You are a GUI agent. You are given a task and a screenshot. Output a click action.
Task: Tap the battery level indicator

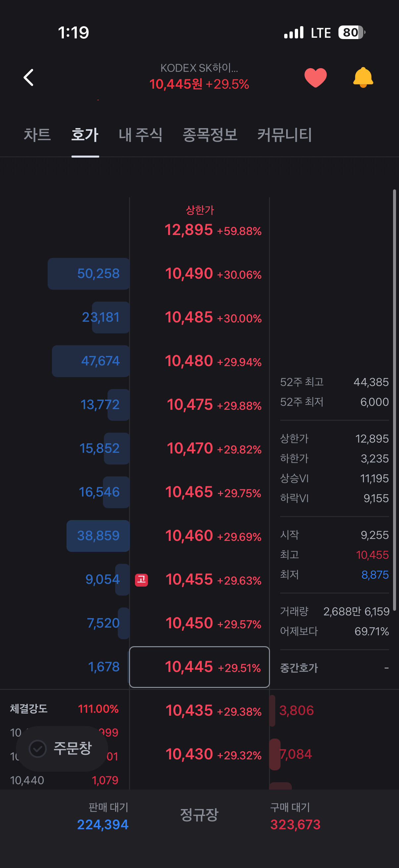(352, 33)
